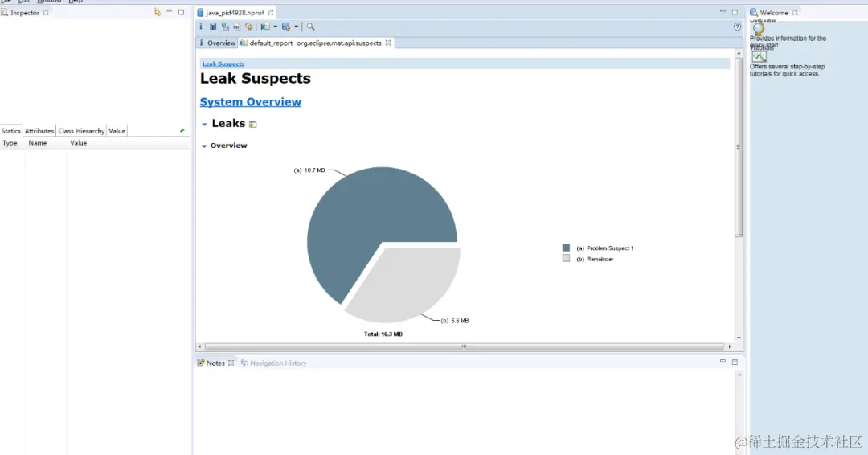868x455 pixels.
Task: Click the Find Object magnifier icon
Action: point(310,27)
